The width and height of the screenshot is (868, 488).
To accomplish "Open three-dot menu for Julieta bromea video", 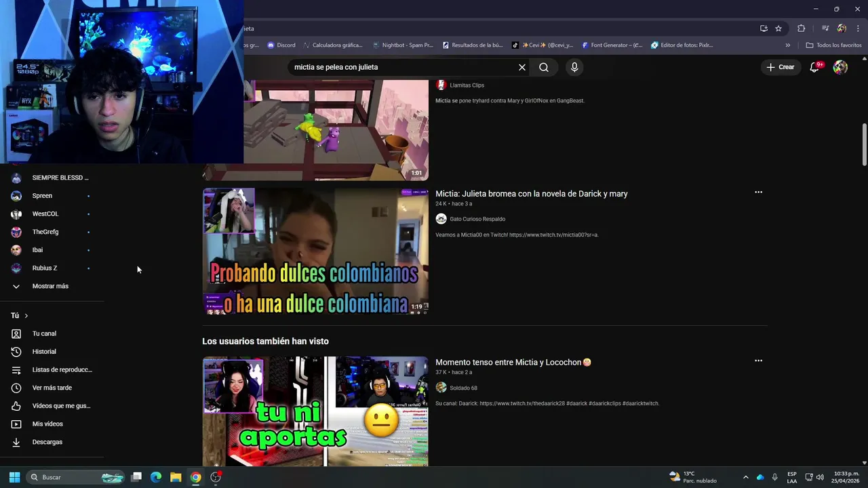I will [x=758, y=192].
